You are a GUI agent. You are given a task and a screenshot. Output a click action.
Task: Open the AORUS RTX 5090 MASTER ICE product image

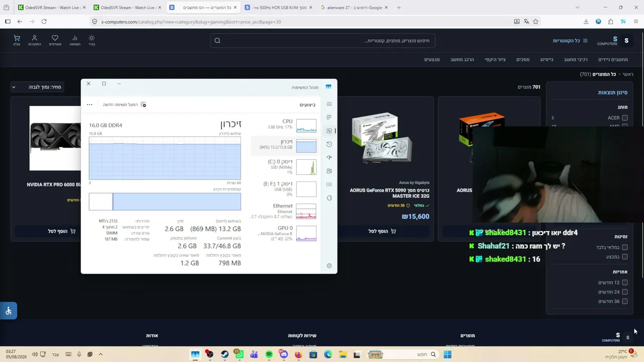[382, 138]
